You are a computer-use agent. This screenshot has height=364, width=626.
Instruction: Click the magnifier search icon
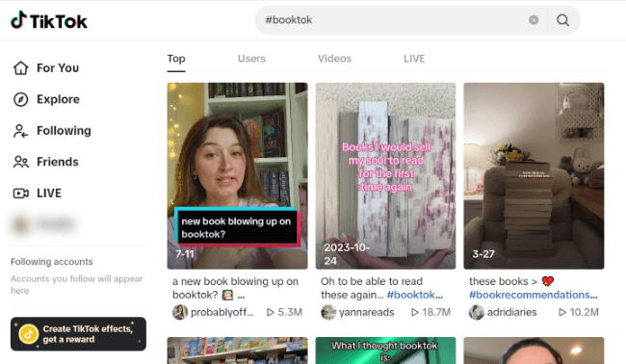click(563, 20)
